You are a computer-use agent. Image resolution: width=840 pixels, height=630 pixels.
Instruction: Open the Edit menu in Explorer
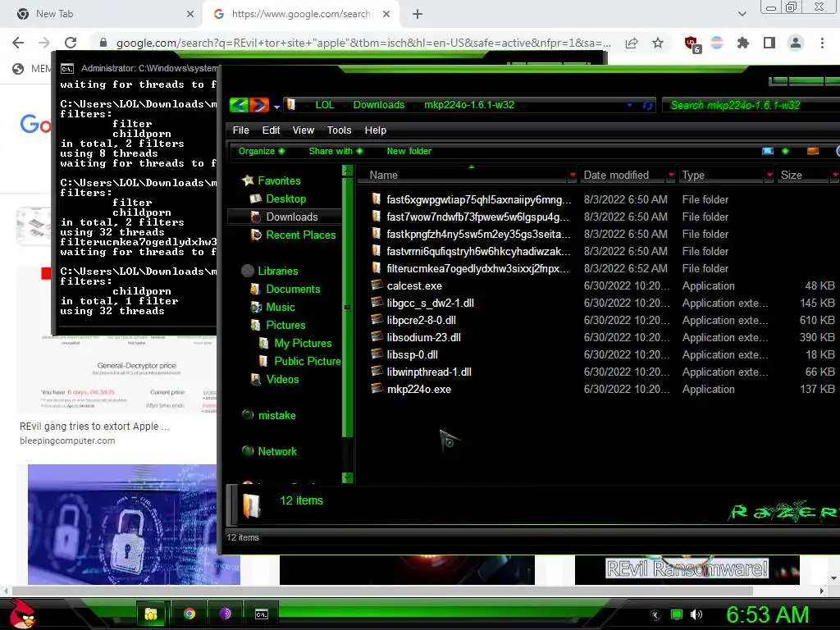(x=271, y=130)
